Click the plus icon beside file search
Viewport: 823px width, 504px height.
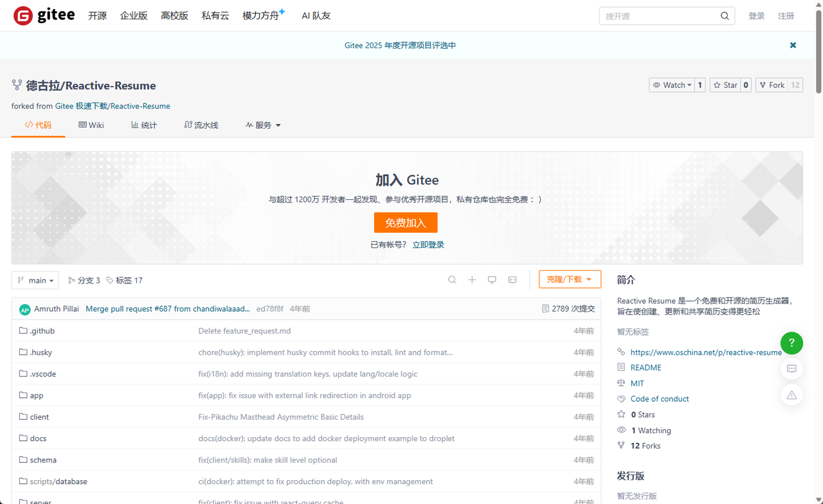click(472, 280)
